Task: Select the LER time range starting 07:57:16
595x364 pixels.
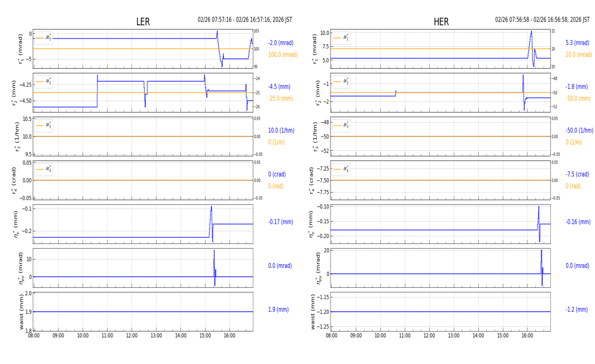Action: coord(245,20)
